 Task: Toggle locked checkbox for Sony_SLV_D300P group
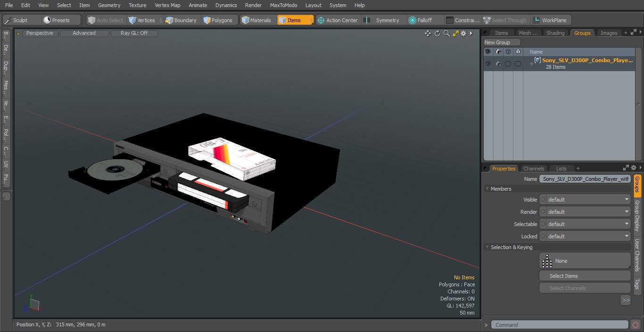518,64
